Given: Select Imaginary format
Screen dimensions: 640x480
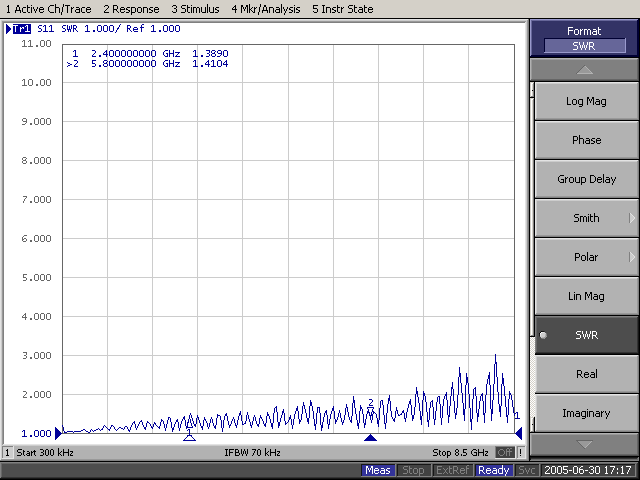Looking at the screenshot, I should [x=586, y=413].
